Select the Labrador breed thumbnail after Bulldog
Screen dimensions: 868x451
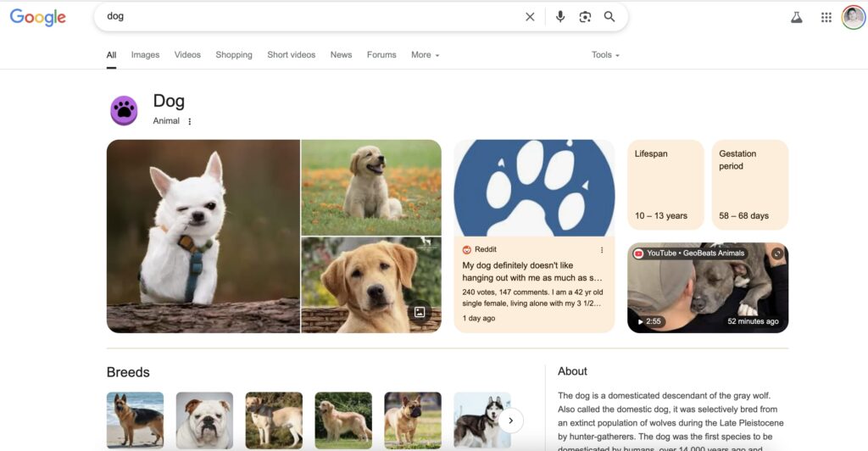click(x=274, y=420)
